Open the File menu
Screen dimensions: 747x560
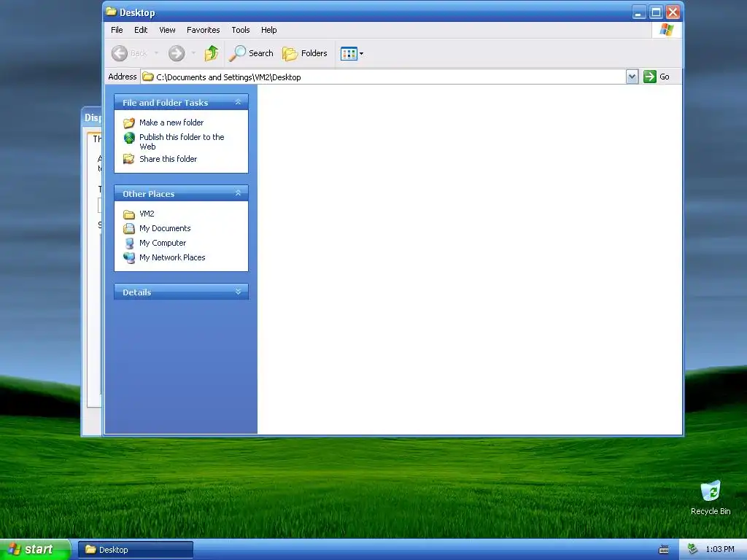[117, 30]
